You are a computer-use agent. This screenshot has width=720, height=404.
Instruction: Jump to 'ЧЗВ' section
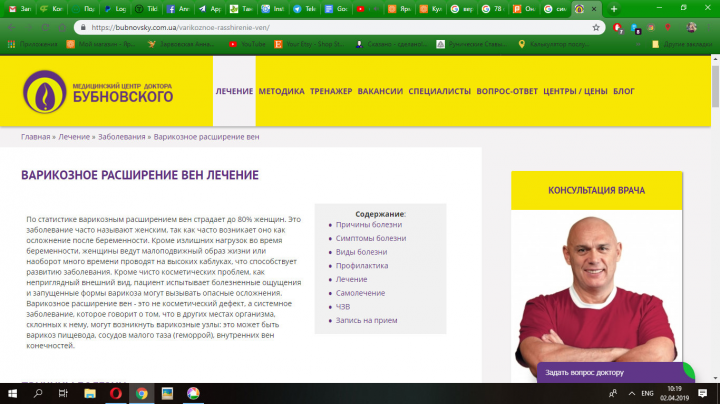click(x=343, y=307)
